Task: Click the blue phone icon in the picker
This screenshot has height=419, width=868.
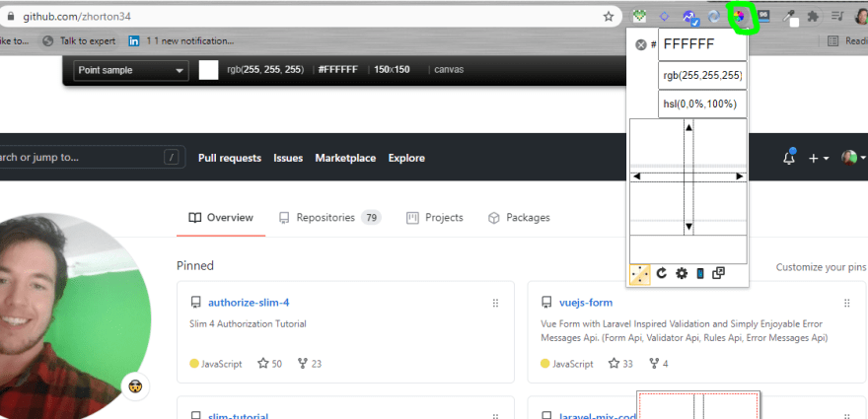Action: click(x=699, y=273)
